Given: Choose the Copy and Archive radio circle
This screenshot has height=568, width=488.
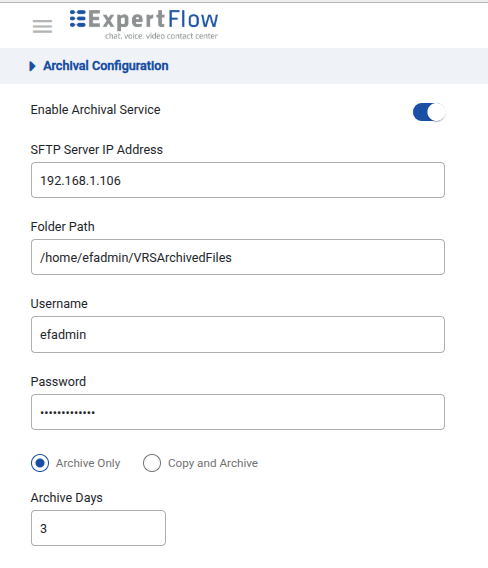Looking at the screenshot, I should (152, 463).
